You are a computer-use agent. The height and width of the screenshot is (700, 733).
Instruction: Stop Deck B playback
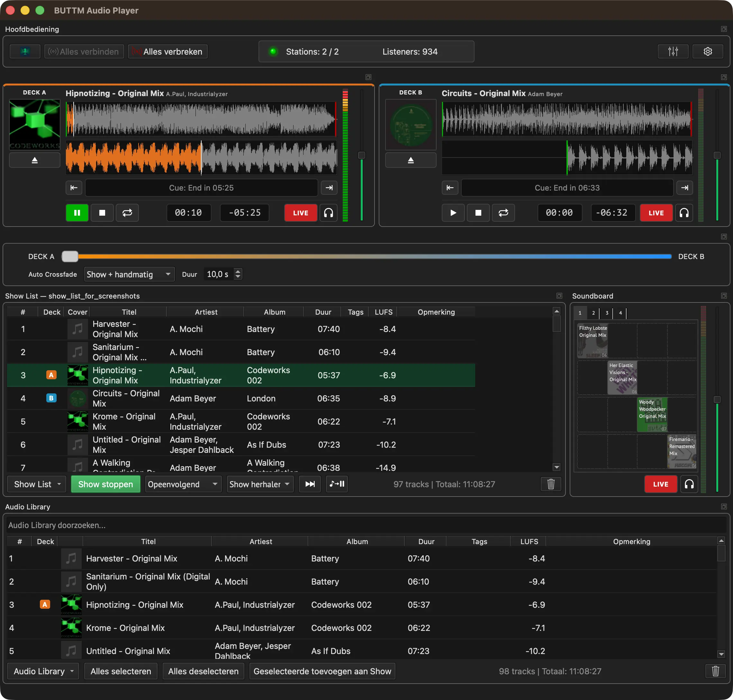point(478,213)
